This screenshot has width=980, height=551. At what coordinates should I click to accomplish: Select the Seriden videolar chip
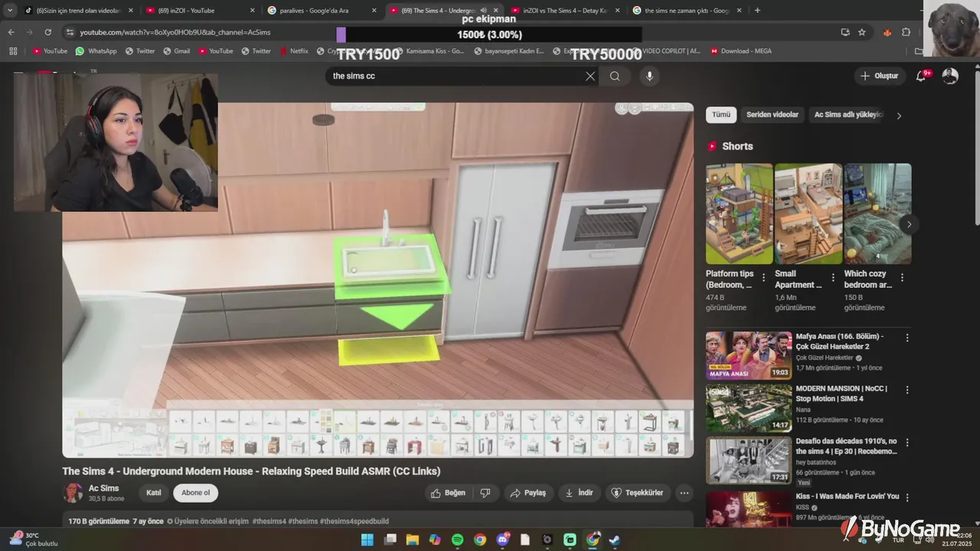(x=773, y=115)
